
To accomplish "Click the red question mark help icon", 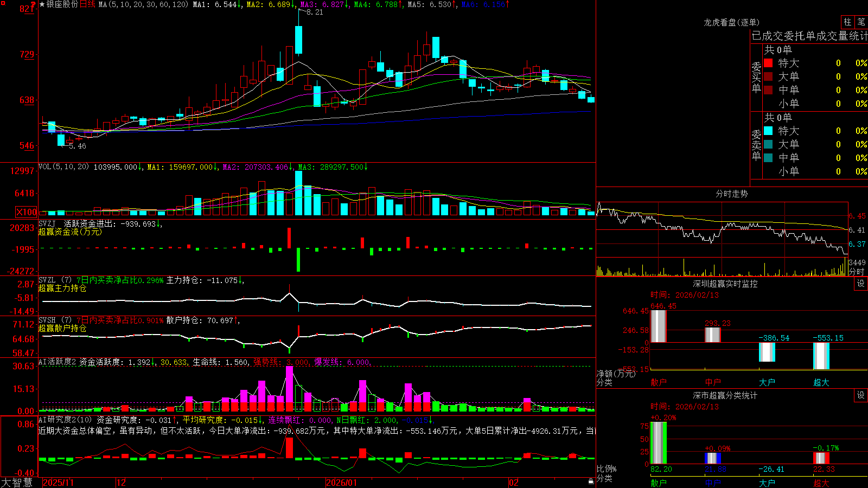I will (x=34, y=4).
